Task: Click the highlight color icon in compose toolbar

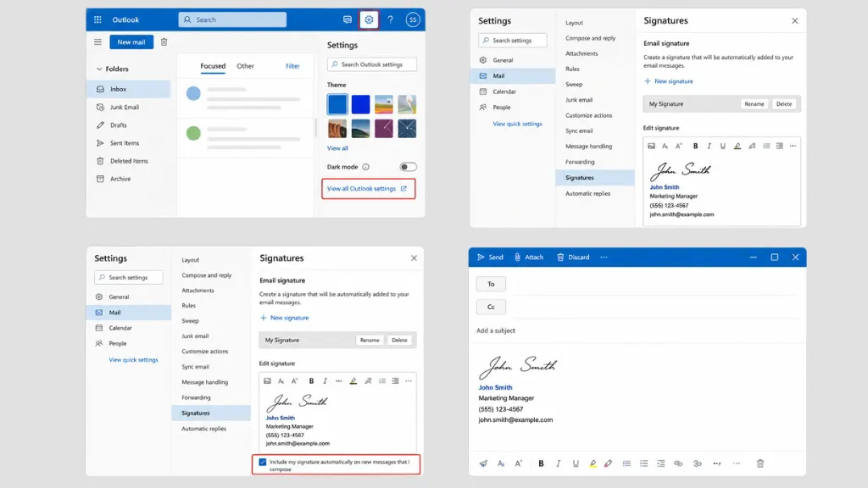Action: (593, 463)
